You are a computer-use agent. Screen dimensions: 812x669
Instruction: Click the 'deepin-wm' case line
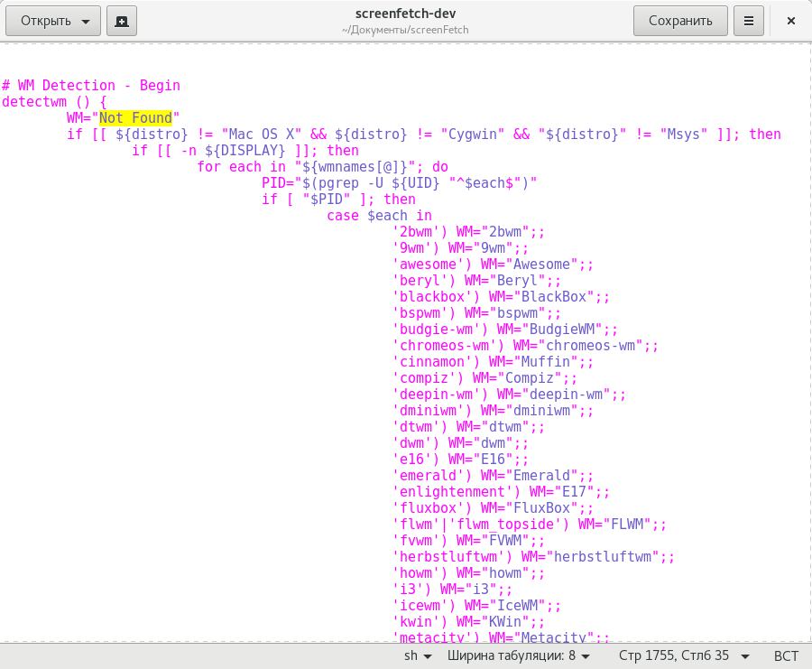click(x=510, y=395)
